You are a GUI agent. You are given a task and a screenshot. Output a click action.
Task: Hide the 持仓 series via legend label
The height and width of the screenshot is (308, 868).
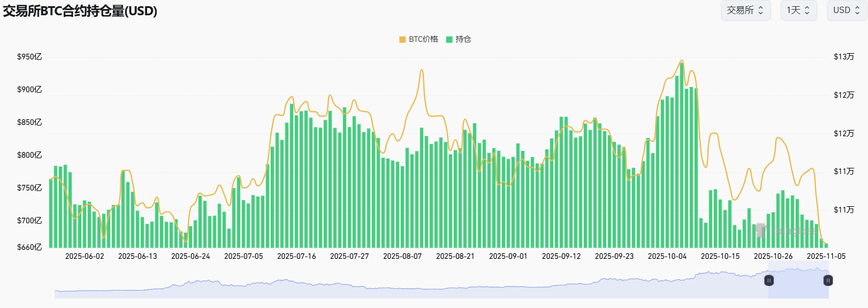tap(463, 39)
